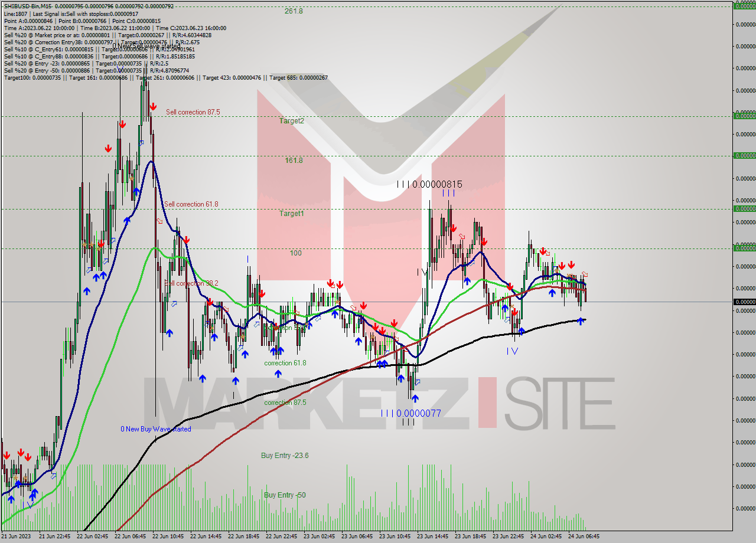Click 'Sell %20 @ Entry -50' line
Viewport: 756px width, 543px height.
[x=96, y=70]
